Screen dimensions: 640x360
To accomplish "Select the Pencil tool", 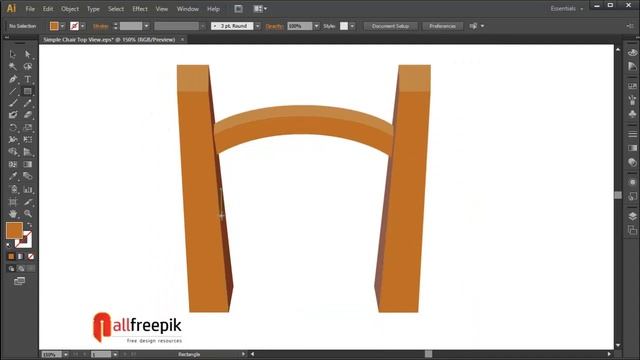I will pyautogui.click(x=28, y=103).
